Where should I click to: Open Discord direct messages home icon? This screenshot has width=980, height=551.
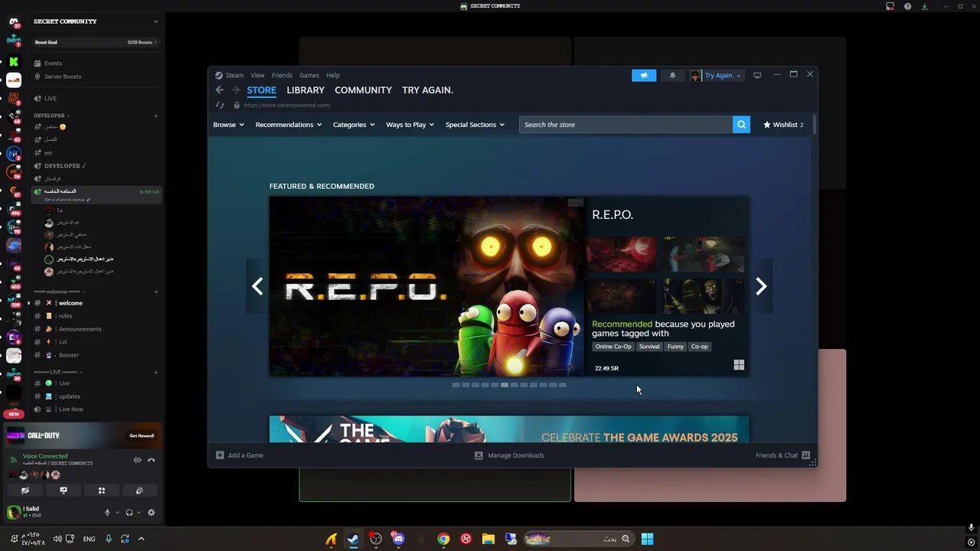tap(14, 22)
